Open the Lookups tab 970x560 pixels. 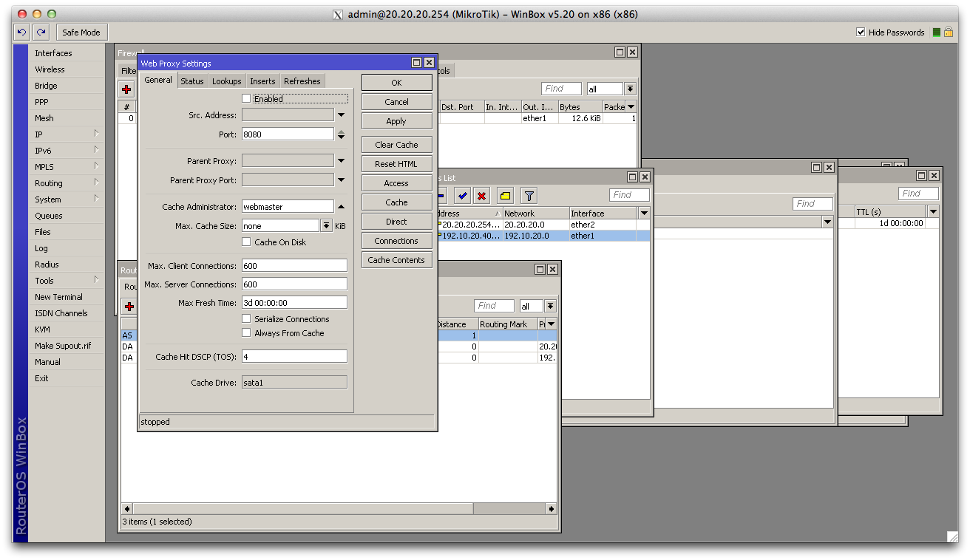[x=226, y=81]
